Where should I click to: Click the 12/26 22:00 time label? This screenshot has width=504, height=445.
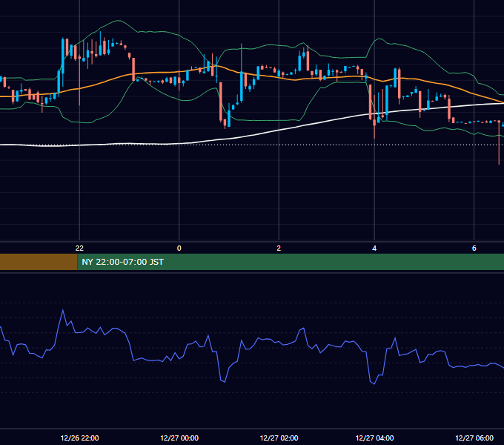(x=80, y=438)
